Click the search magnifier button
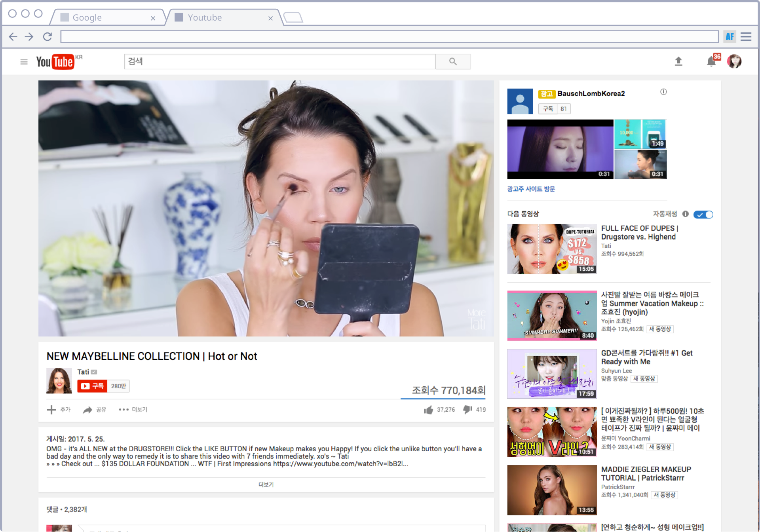 (x=453, y=61)
